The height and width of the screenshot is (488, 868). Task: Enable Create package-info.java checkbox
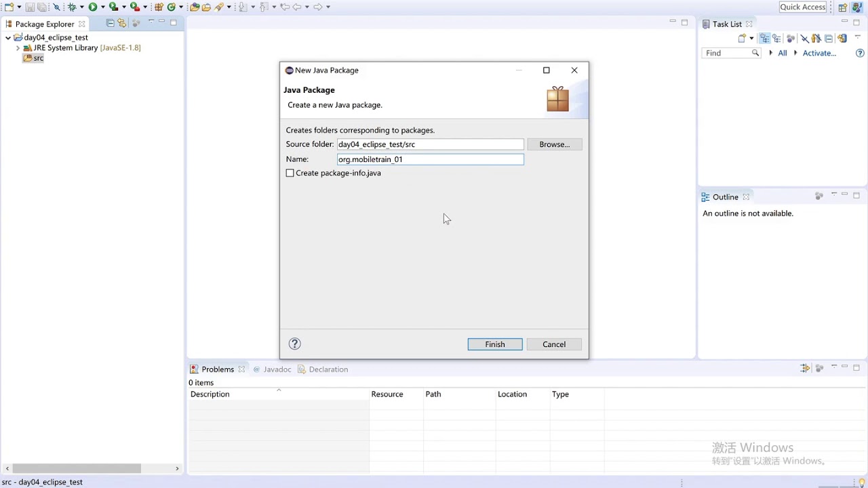(x=290, y=173)
